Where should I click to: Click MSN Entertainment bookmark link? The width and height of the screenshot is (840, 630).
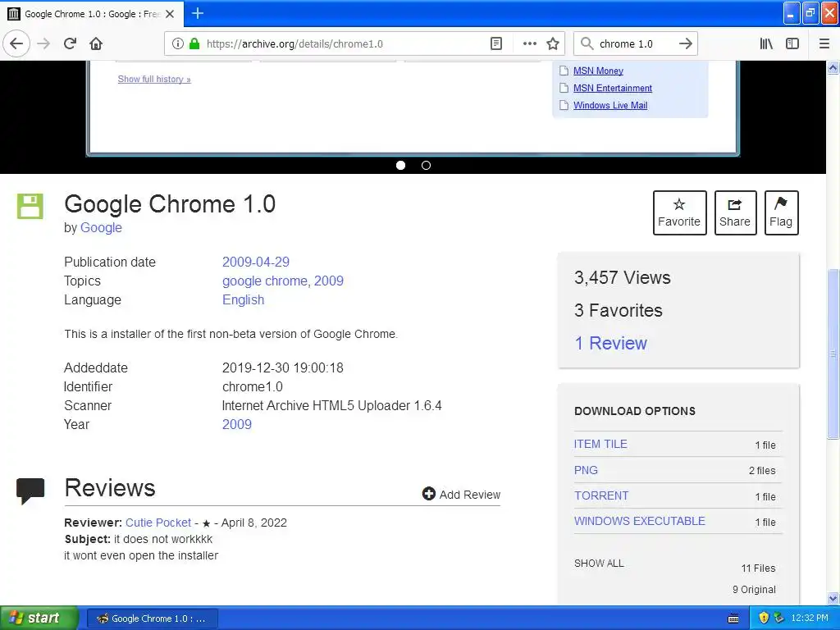tap(612, 88)
